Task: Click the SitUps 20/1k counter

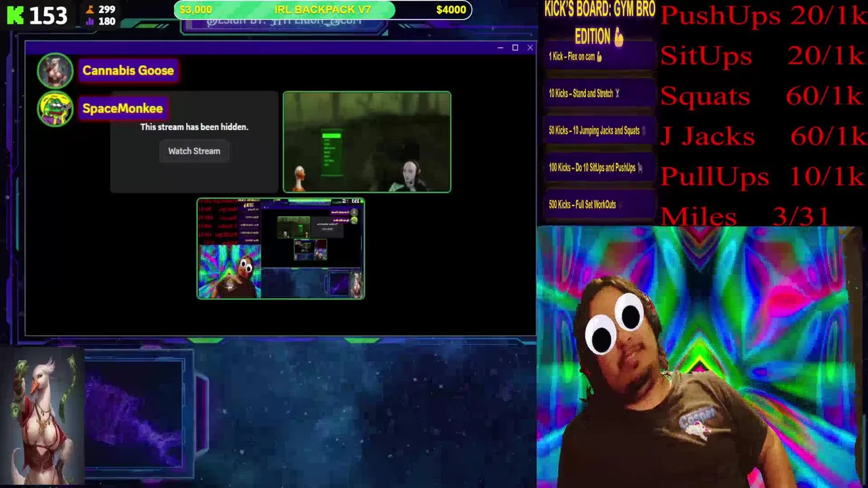Action: click(763, 56)
